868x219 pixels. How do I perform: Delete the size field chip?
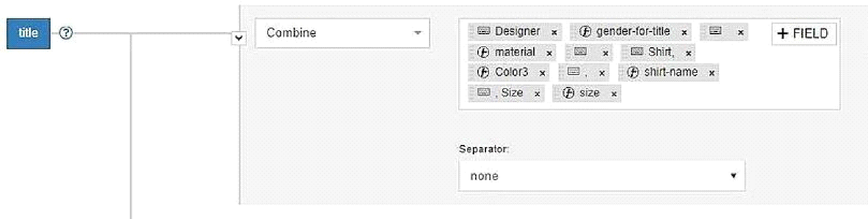(614, 94)
